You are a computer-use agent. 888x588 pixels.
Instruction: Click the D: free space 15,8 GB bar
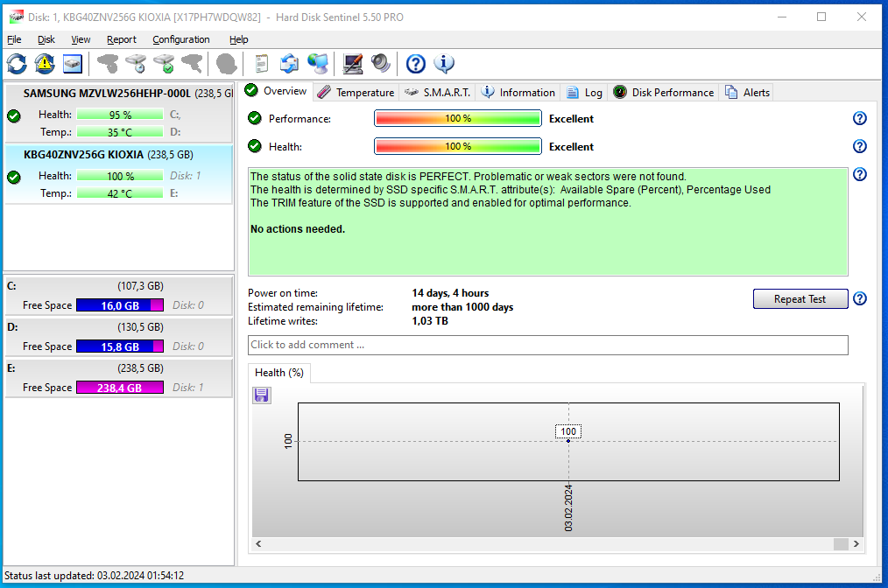tap(120, 346)
